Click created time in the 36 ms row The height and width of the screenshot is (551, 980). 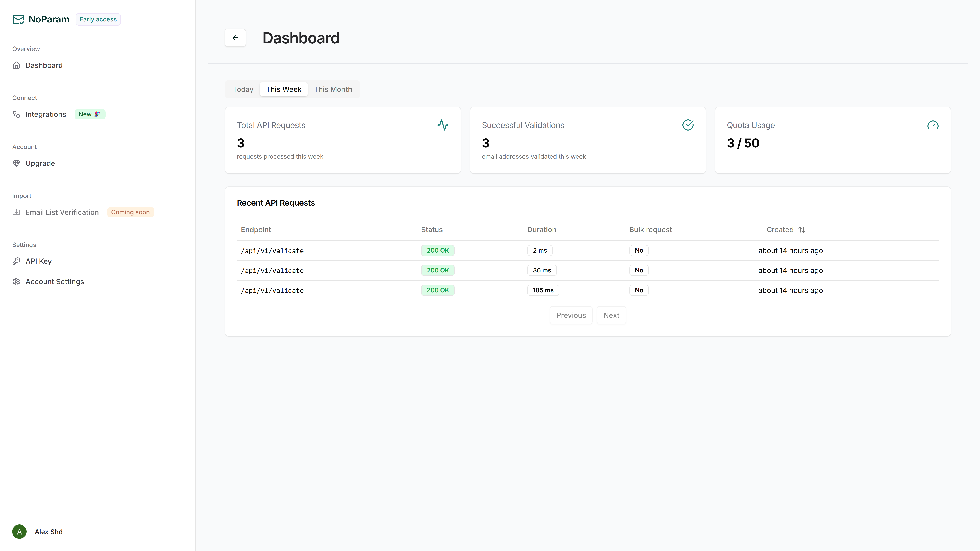tap(790, 270)
